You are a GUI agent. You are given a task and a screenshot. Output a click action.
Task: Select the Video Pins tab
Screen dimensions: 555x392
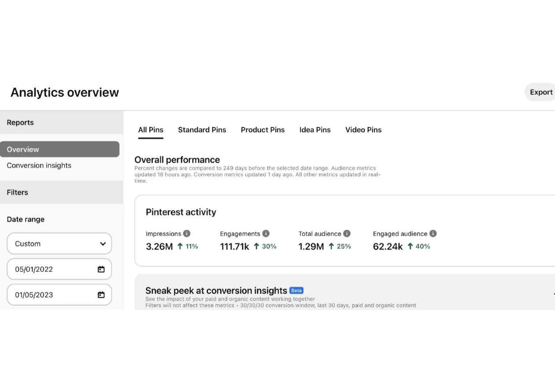363,129
